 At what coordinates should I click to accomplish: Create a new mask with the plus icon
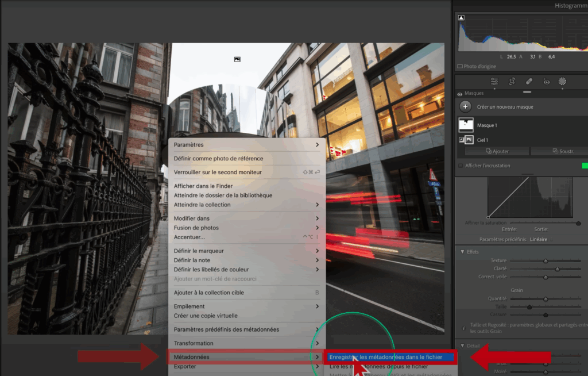(465, 107)
